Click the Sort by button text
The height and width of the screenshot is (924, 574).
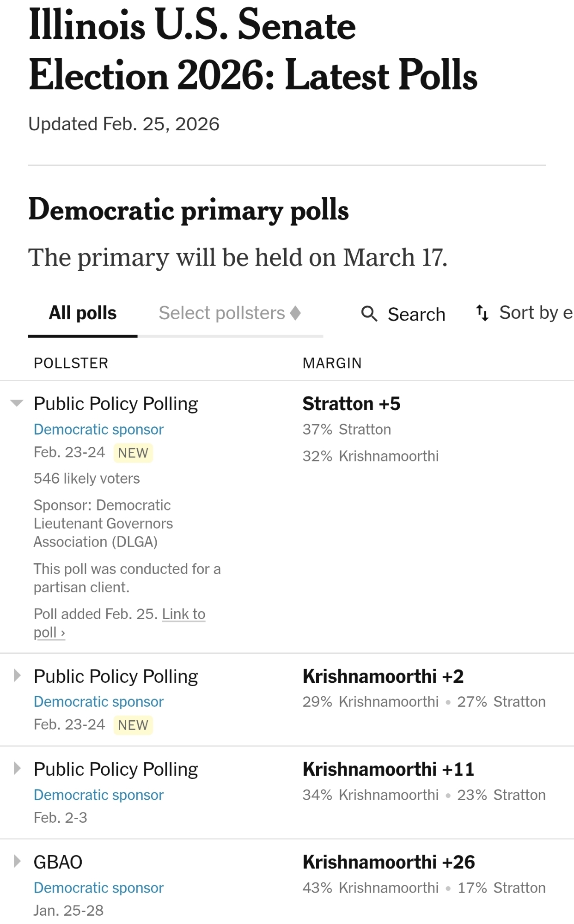tap(535, 313)
